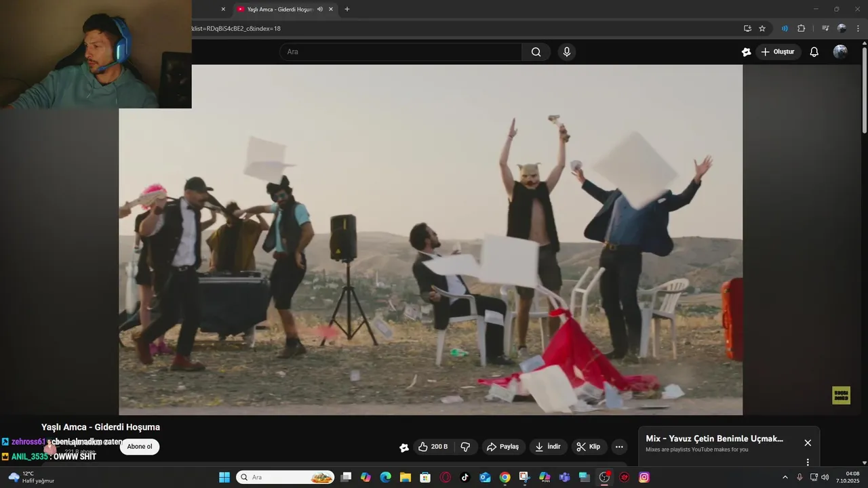
Task: Open the YouTube account avatar menu
Action: click(840, 52)
